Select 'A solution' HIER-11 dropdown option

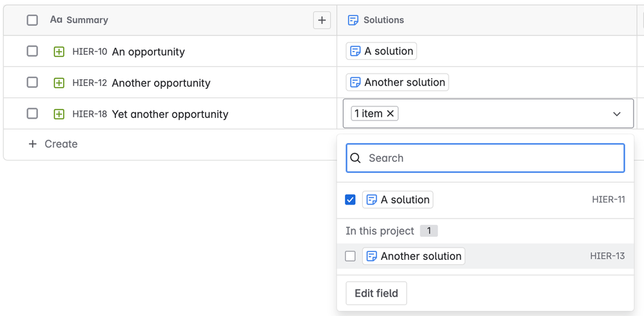[405, 200]
